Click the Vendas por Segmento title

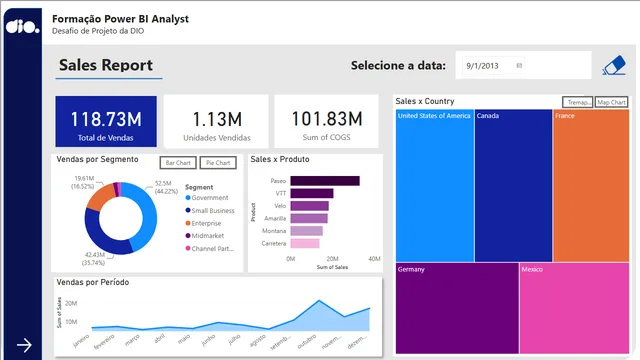click(x=98, y=159)
